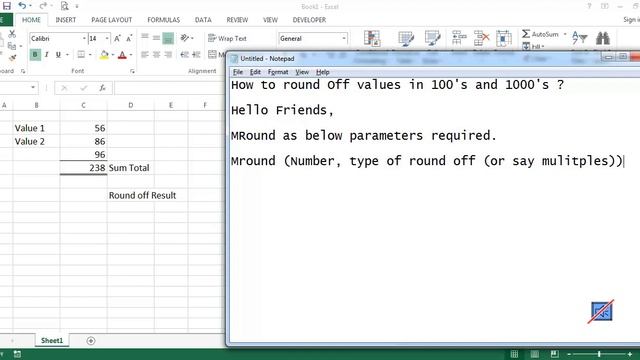Switch to Page Layout view in the status bar
The width and height of the screenshot is (640, 360).
[534, 354]
